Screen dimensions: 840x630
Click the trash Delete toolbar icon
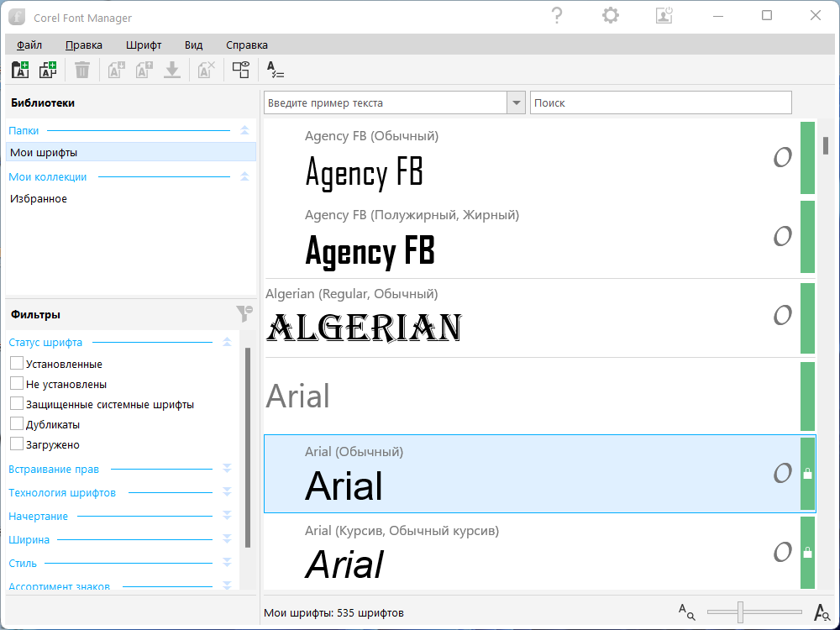[x=82, y=70]
